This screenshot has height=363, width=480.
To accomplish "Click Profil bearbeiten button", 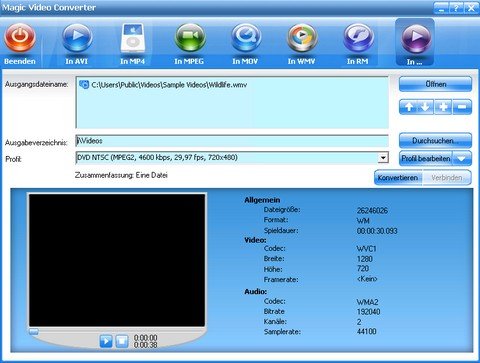I will pos(426,158).
